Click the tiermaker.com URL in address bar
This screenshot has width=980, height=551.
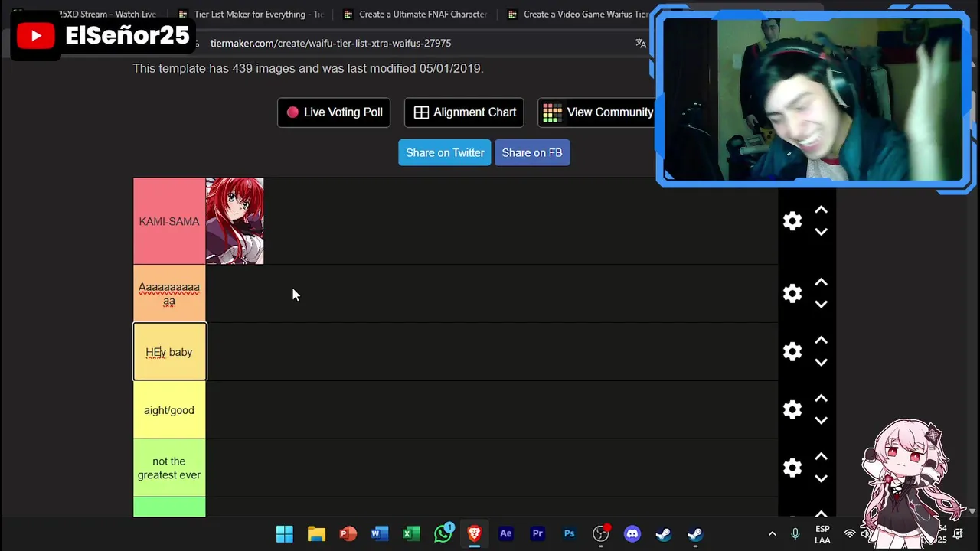pyautogui.click(x=331, y=44)
